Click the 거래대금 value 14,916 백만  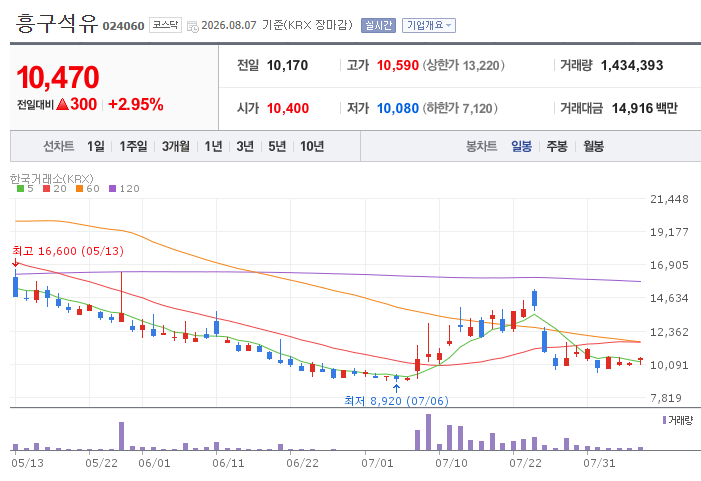tap(644, 108)
